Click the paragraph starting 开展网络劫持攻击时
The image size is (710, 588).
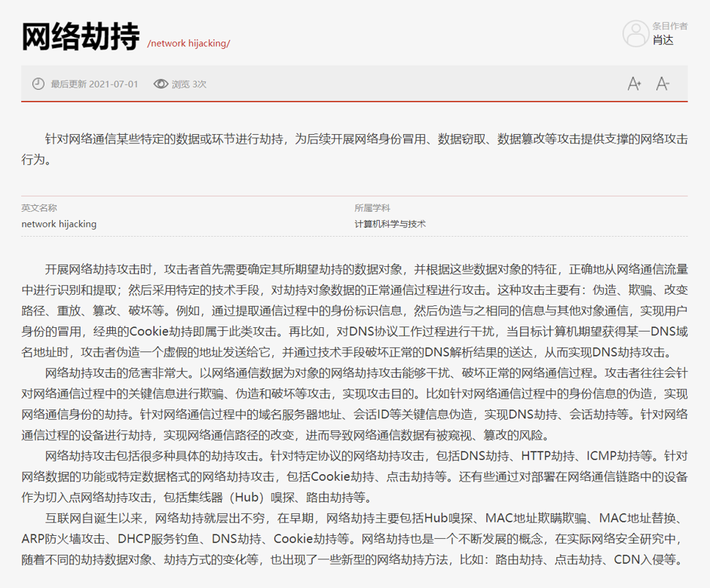coord(354,311)
